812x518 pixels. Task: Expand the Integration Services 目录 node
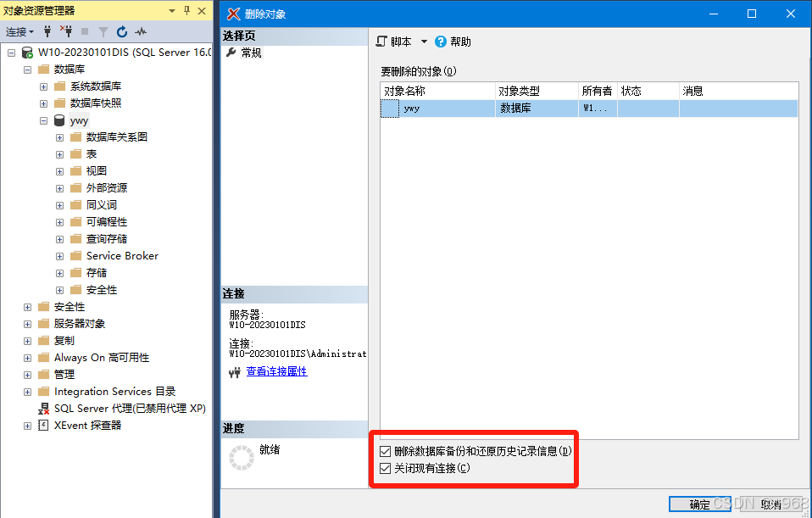pyautogui.click(x=27, y=393)
